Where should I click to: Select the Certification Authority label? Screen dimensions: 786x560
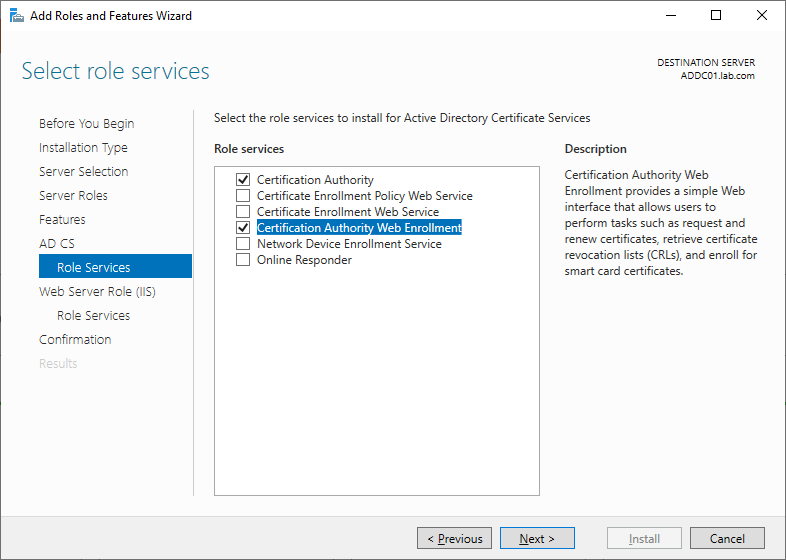pos(315,179)
